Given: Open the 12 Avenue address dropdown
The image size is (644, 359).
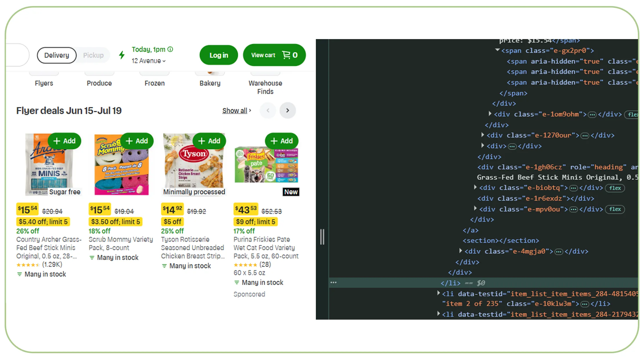Looking at the screenshot, I should pyautogui.click(x=149, y=61).
